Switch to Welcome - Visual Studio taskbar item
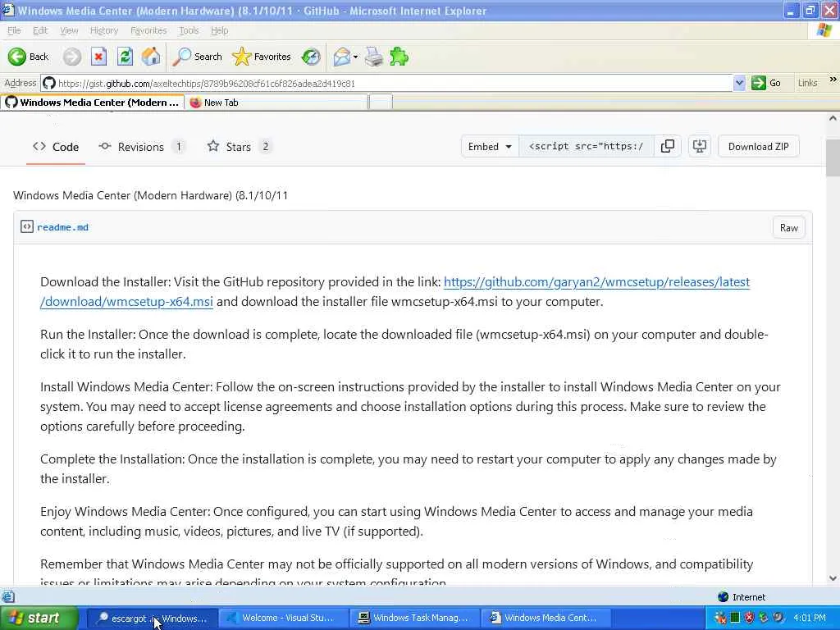Image resolution: width=840 pixels, height=630 pixels. click(x=283, y=618)
